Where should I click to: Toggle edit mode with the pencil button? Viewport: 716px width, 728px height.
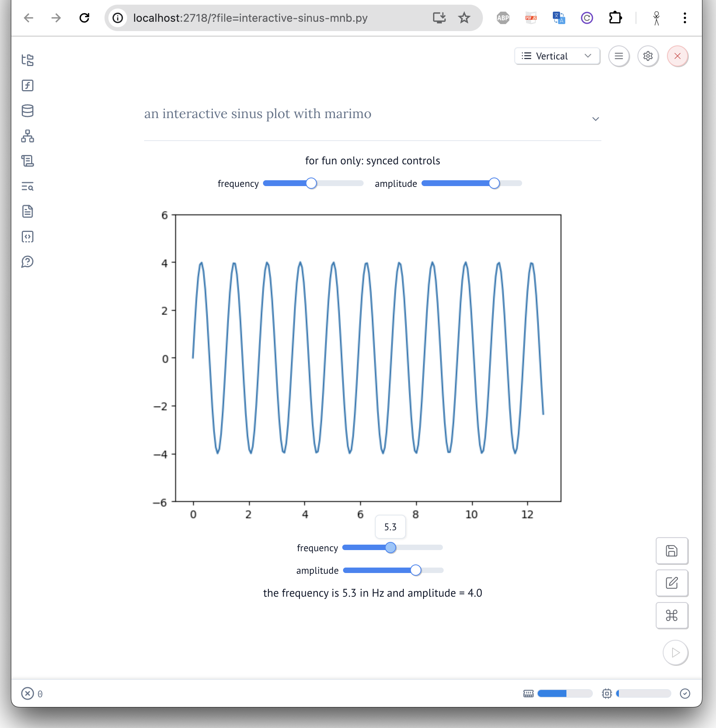(672, 583)
